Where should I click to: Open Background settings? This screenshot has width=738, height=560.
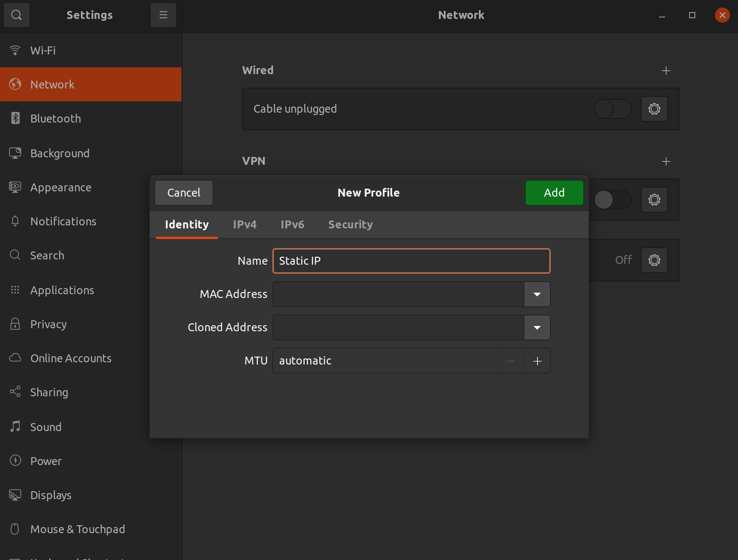pyautogui.click(x=91, y=153)
